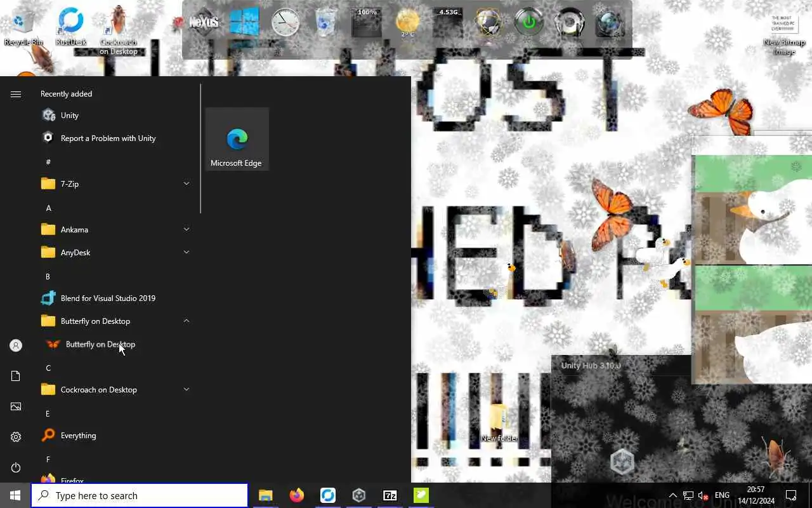This screenshot has height=508, width=812.
Task: Click the globe icon in Nexus dock
Action: (488, 23)
